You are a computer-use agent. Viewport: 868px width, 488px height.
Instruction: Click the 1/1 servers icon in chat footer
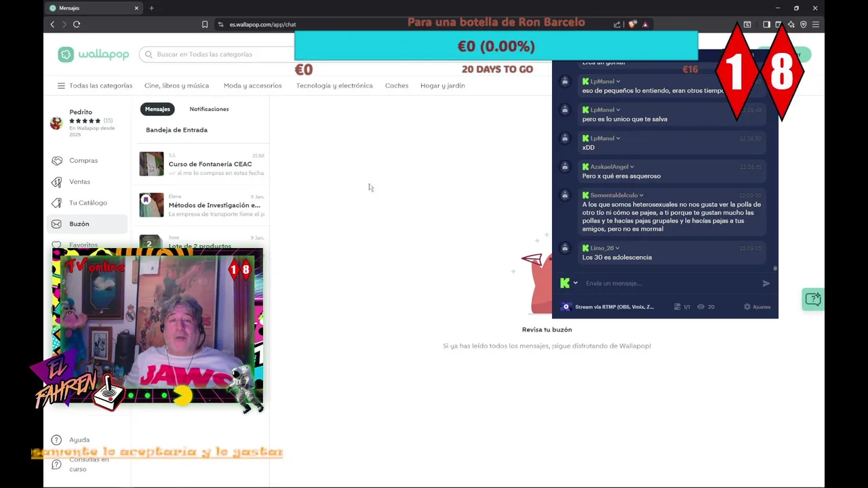(677, 307)
